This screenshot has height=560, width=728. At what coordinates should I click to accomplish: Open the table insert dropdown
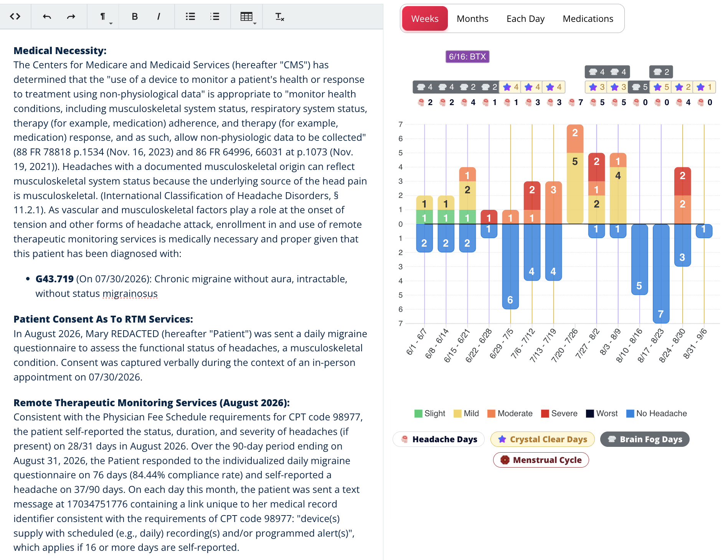tap(248, 17)
